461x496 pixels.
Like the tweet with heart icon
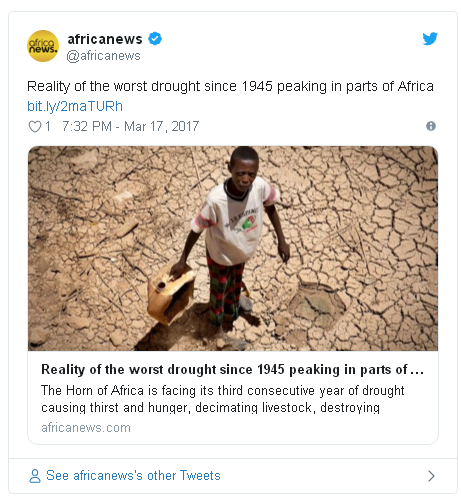pos(35,127)
